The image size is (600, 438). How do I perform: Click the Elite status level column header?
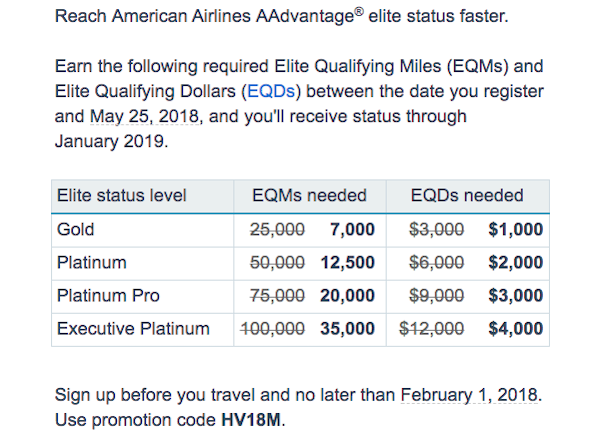(x=121, y=195)
